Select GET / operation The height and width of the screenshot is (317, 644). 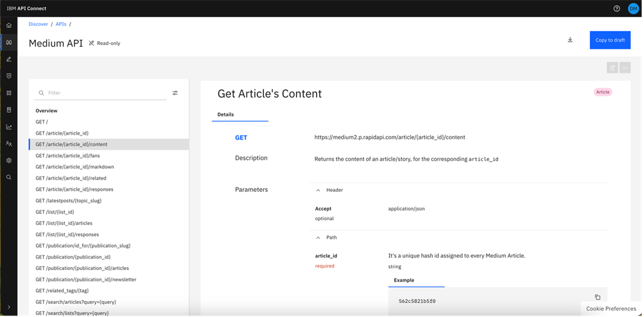[109, 122]
